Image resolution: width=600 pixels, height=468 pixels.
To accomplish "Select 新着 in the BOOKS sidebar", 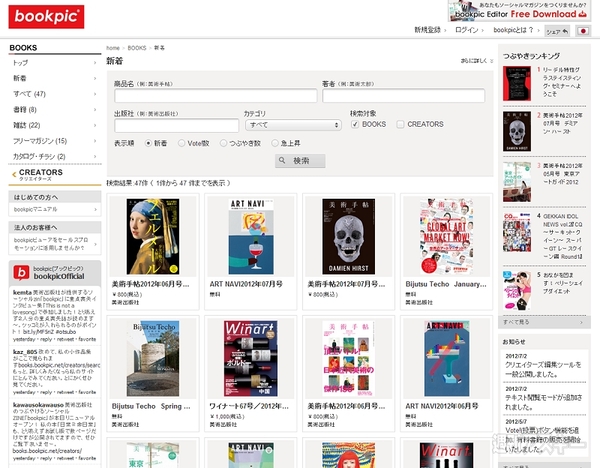I will [x=55, y=78].
